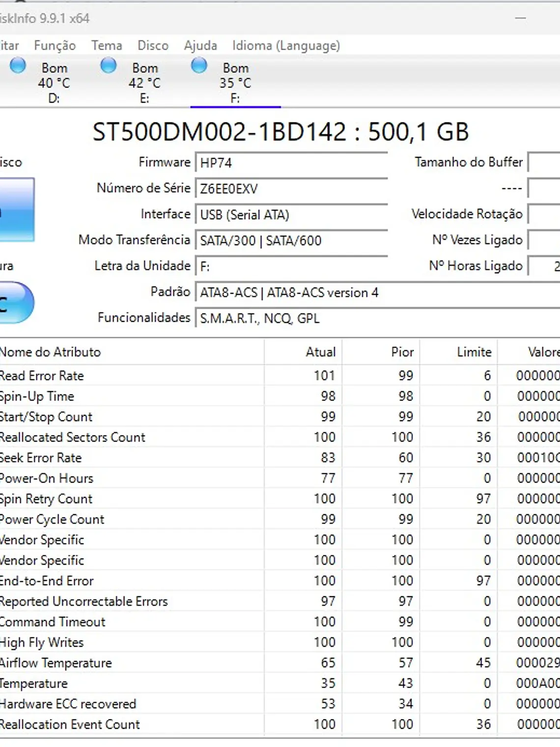560x747 pixels.
Task: Click the blue temperature indicator button
Action: pos(17,302)
